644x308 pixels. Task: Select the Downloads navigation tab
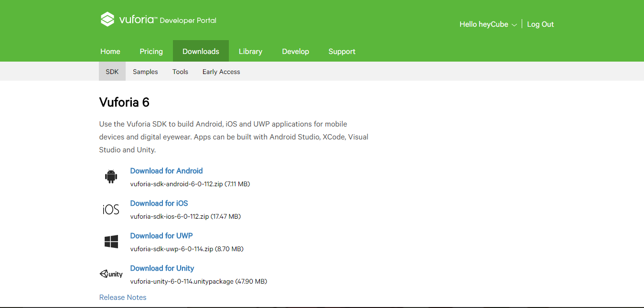pos(201,52)
